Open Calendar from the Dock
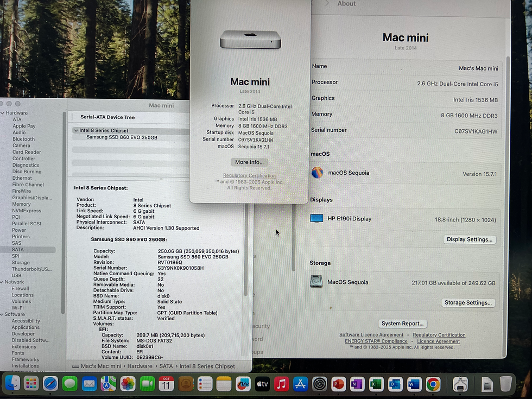 pos(166,384)
